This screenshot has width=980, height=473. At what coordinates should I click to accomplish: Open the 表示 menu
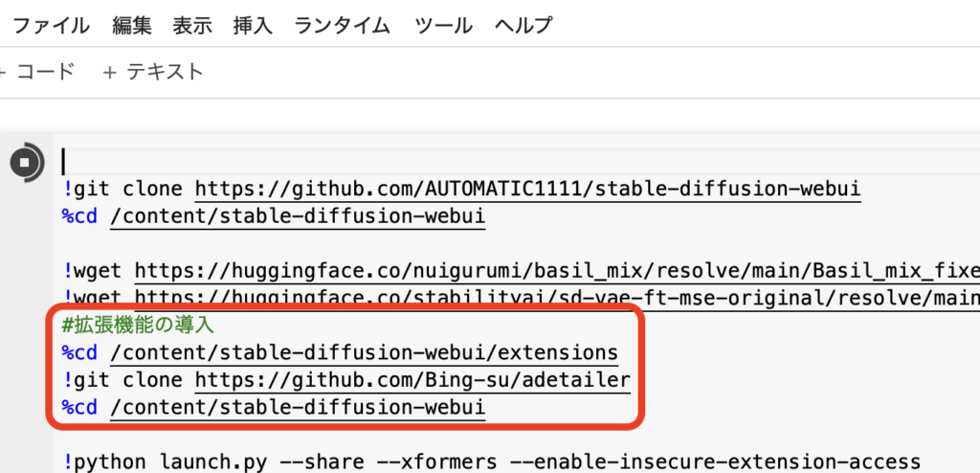pos(192,26)
